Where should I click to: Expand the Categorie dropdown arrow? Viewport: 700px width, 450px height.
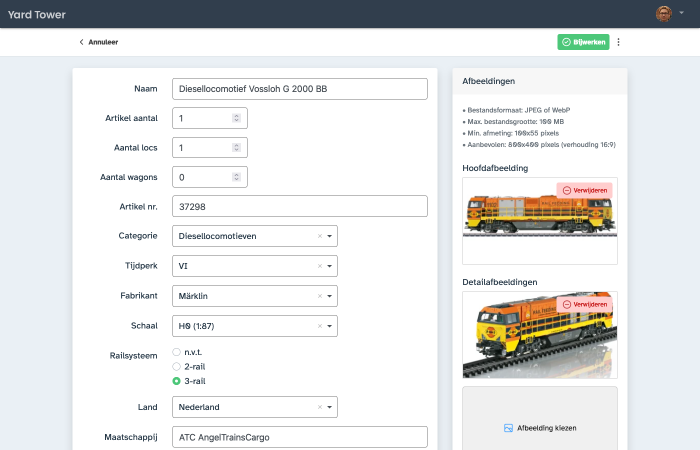click(330, 236)
